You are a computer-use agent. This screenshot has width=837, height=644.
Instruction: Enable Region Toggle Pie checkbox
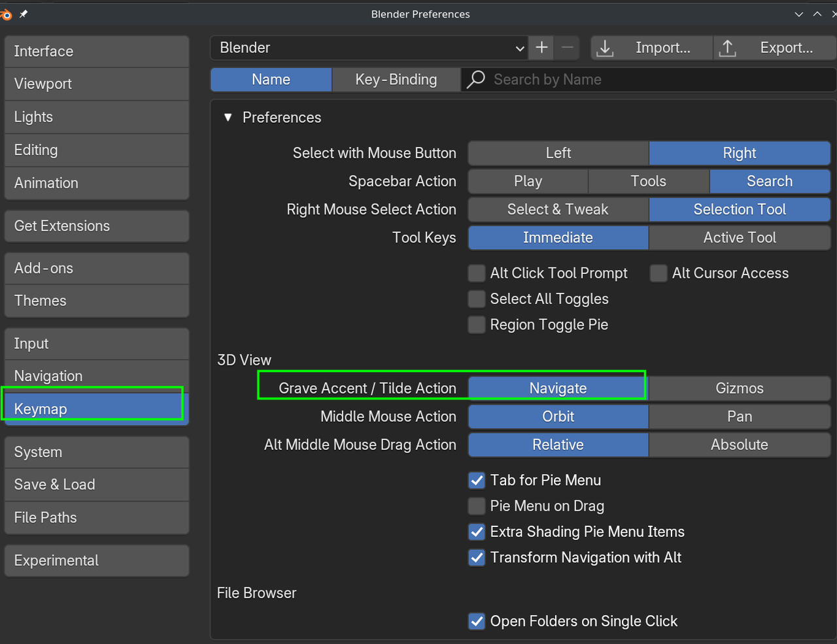coord(477,325)
